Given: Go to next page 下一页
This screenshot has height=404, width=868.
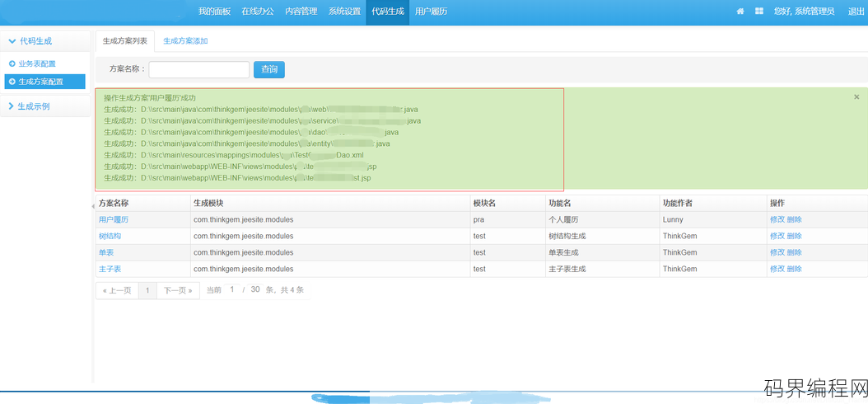Looking at the screenshot, I should coord(178,290).
